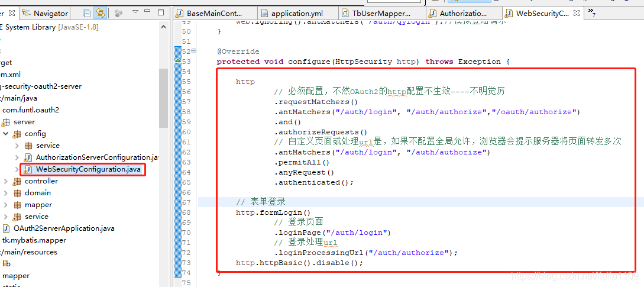Expand the bottom service package

(5, 217)
